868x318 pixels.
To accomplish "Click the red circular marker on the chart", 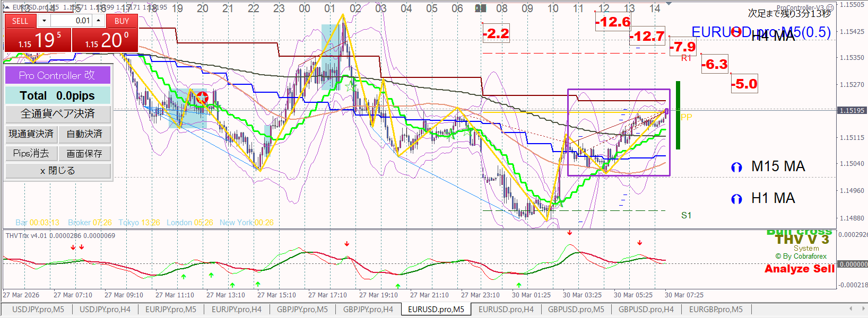I will click(202, 98).
